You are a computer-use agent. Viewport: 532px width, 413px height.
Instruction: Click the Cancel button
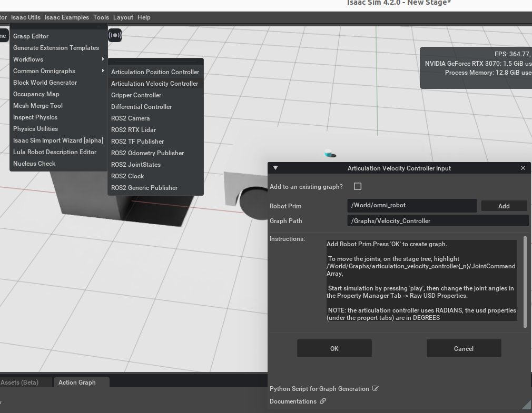tap(464, 348)
